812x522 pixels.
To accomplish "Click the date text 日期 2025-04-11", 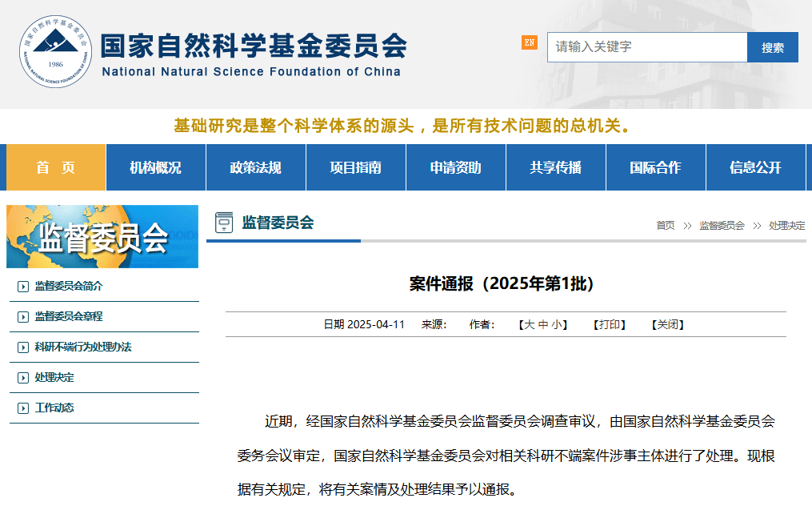I will point(364,324).
